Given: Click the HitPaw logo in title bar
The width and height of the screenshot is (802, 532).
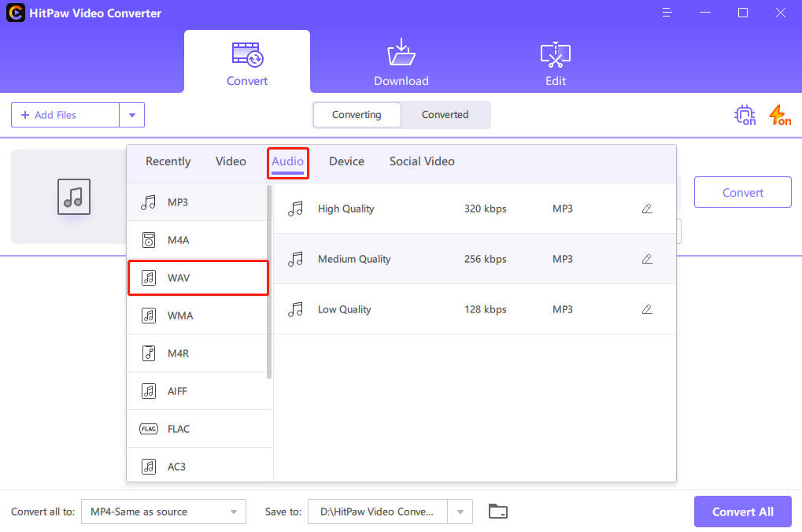Looking at the screenshot, I should pyautogui.click(x=15, y=13).
